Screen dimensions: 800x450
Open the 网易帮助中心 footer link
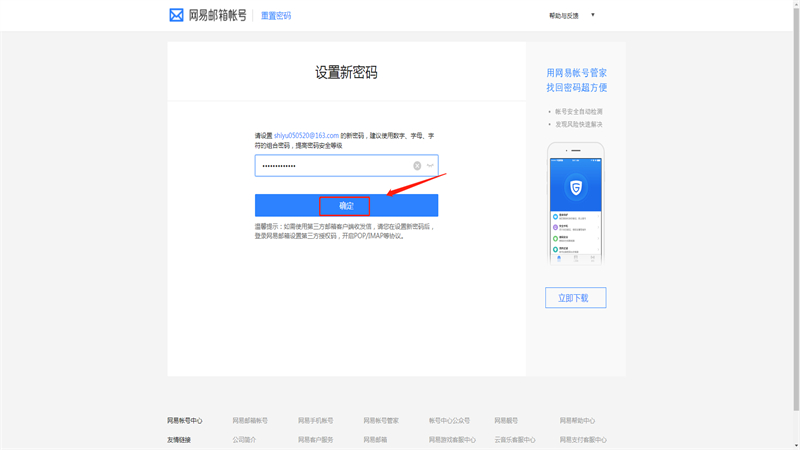(577, 421)
